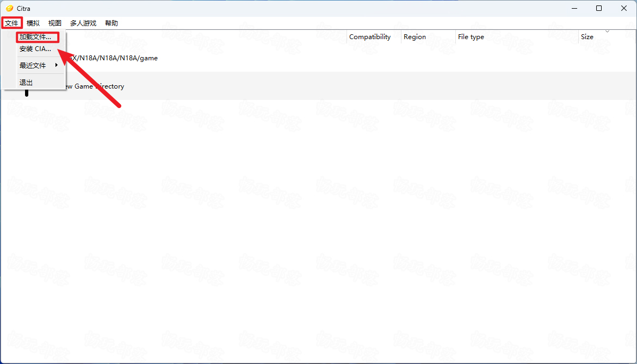Choose 加载文件... from the file menu
This screenshot has height=364, width=637.
coord(38,37)
